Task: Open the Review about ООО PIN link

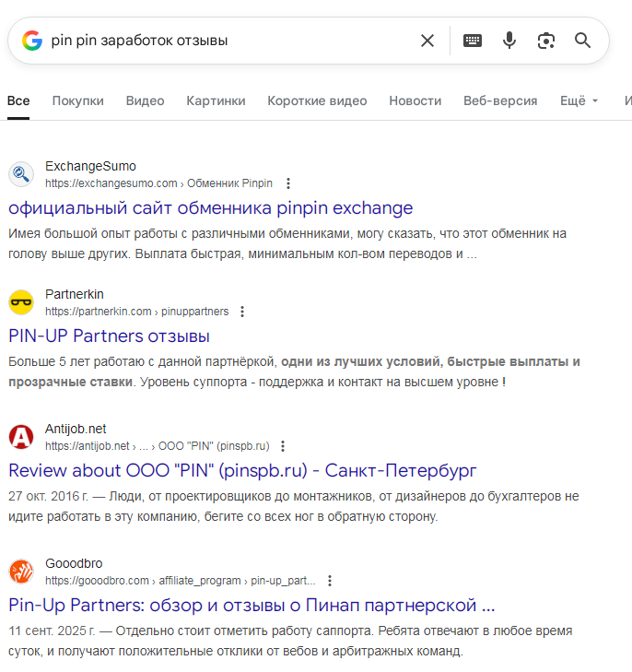Action: pyautogui.click(x=242, y=470)
